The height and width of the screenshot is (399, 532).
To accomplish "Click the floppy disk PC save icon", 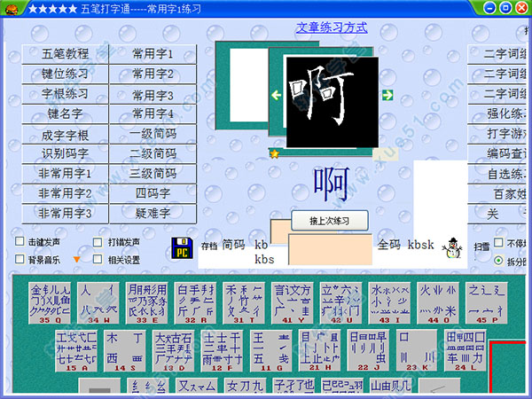I will pos(182,248).
